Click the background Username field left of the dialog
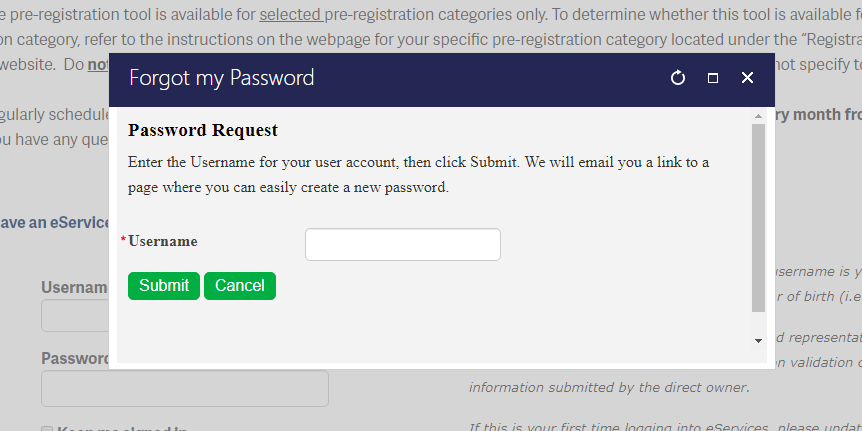Screen dimensions: 862x431 [75, 316]
